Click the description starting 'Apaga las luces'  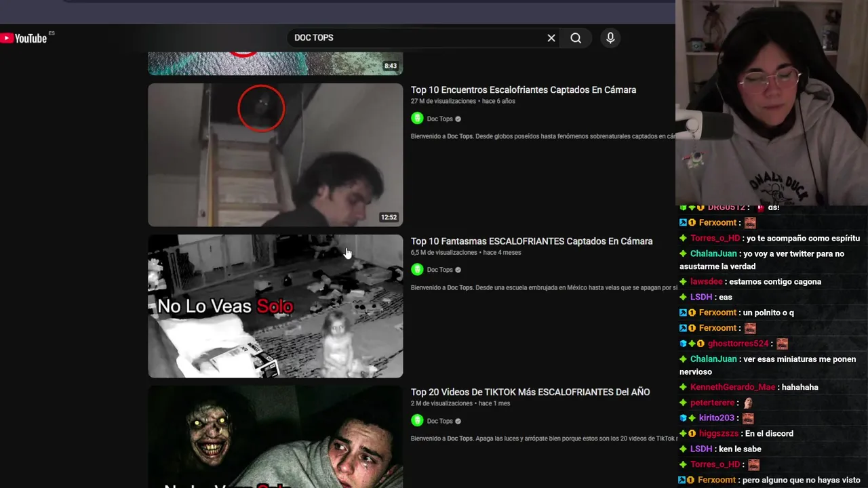point(542,439)
